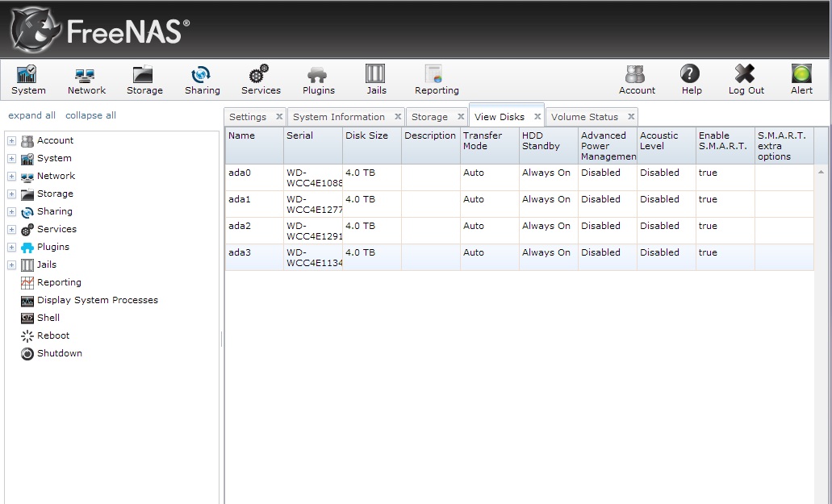Switch to the Storage tab
The image size is (832, 504).
point(429,117)
